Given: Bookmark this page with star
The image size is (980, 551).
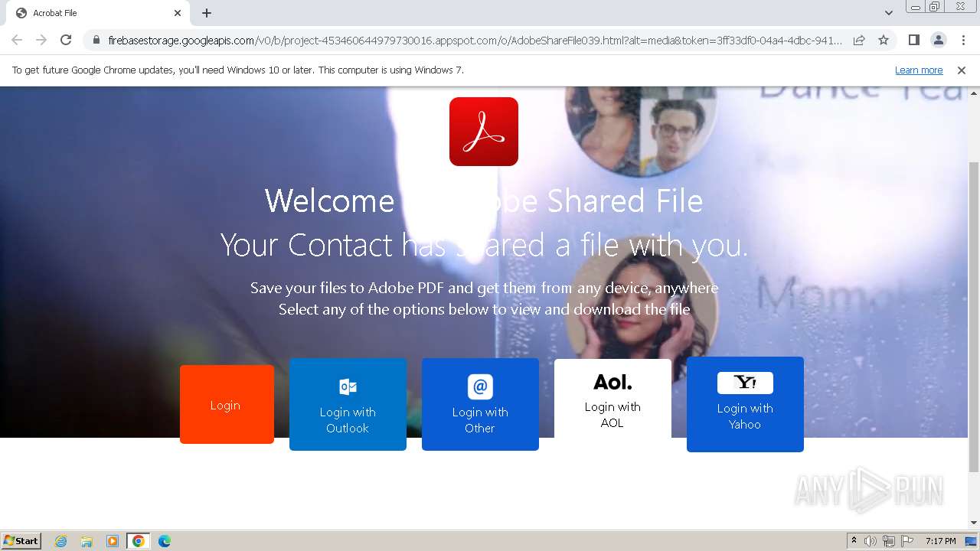Looking at the screenshot, I should pyautogui.click(x=884, y=40).
